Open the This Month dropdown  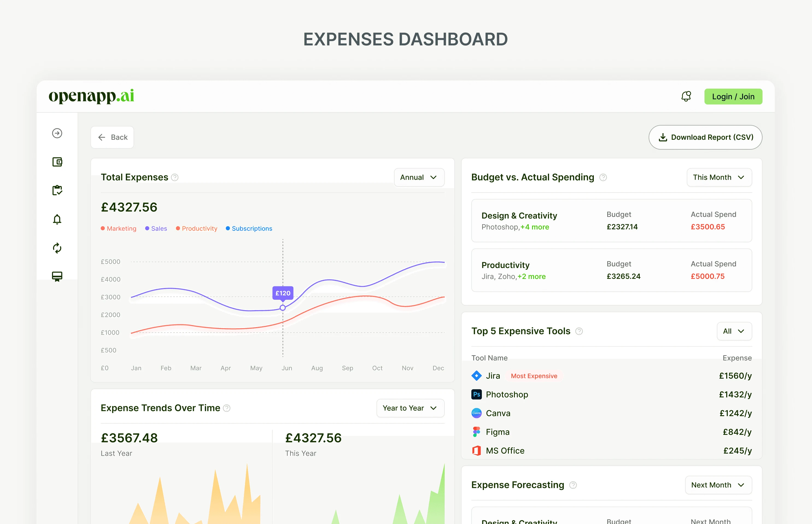[719, 177]
